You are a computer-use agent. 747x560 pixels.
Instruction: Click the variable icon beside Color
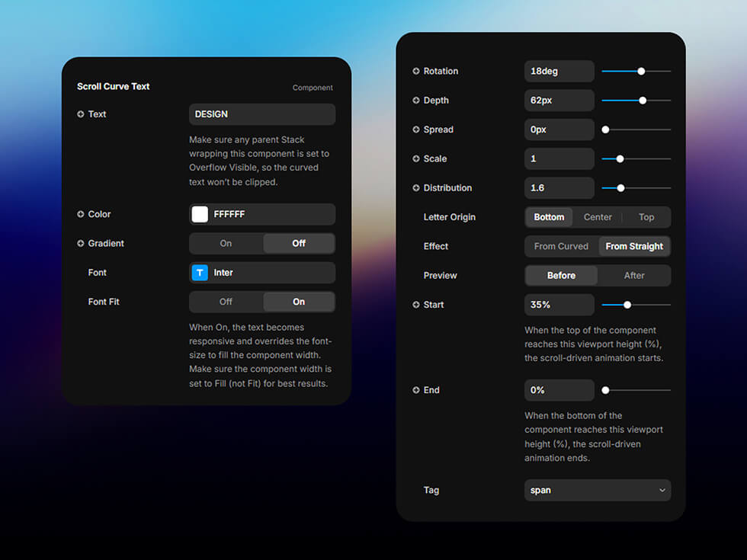click(x=80, y=214)
